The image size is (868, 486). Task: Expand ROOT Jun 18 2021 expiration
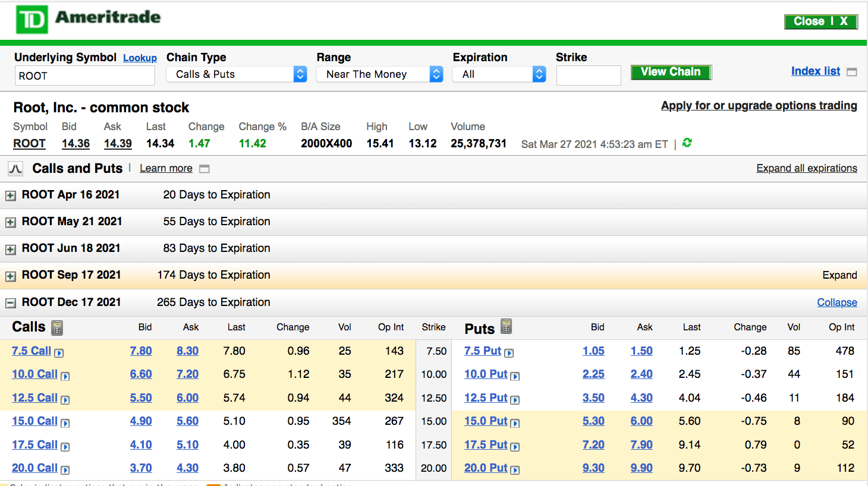tap(11, 250)
